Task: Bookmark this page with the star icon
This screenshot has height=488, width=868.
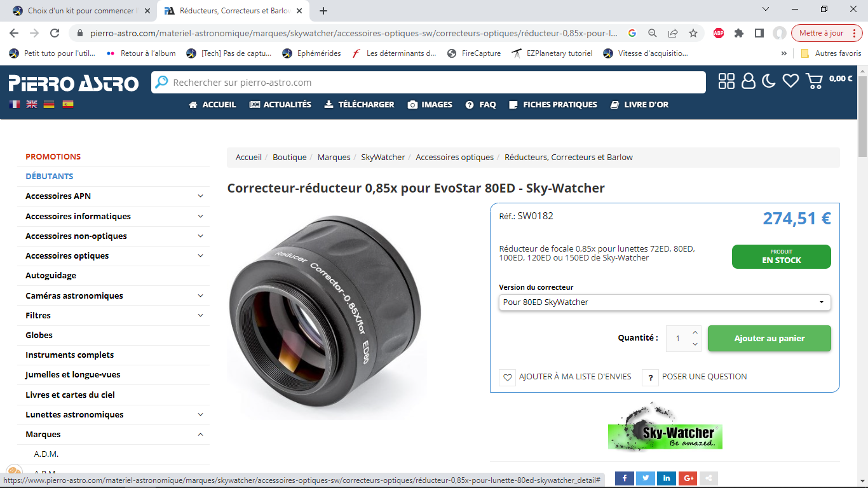Action: click(x=693, y=33)
